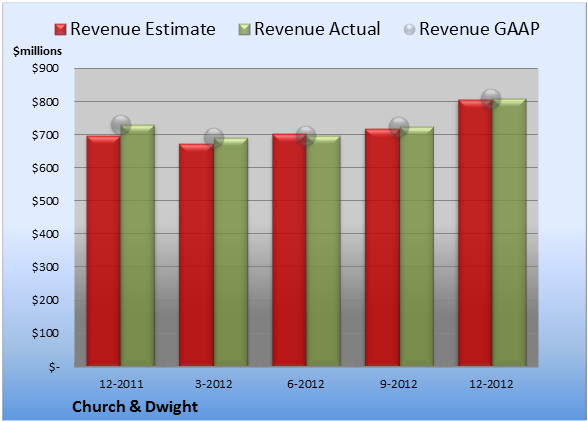Click the GAAP marker above 6-2012
The width and height of the screenshot is (588, 422).
[x=306, y=135]
